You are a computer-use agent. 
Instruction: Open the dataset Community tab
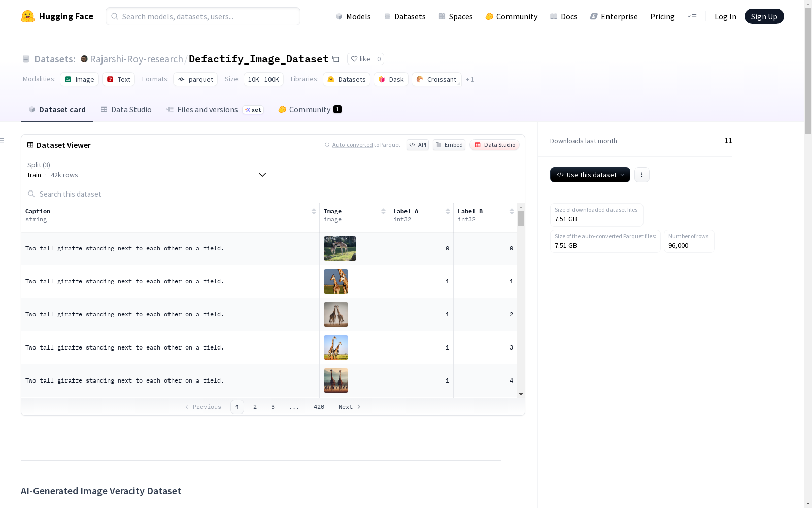coord(310,109)
